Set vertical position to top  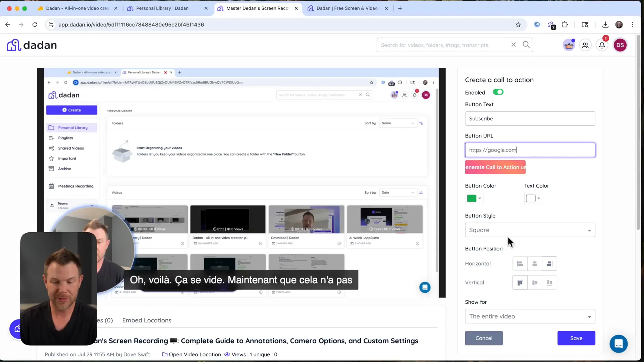point(520,283)
